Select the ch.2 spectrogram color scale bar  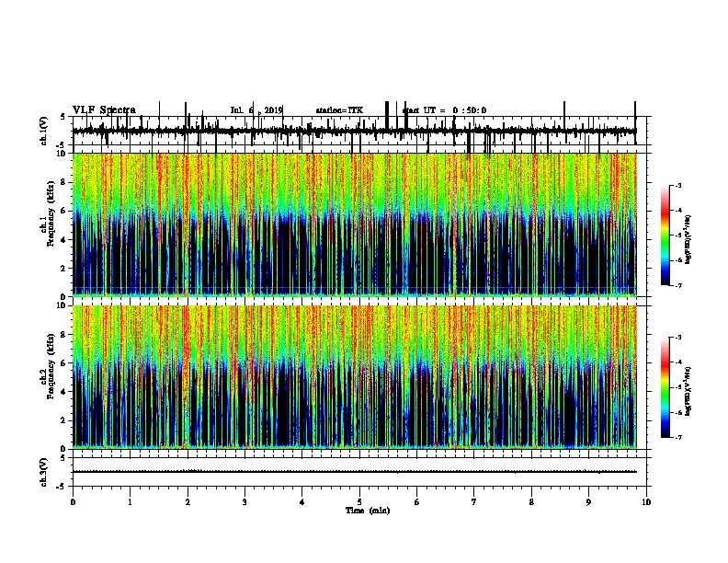point(665,387)
